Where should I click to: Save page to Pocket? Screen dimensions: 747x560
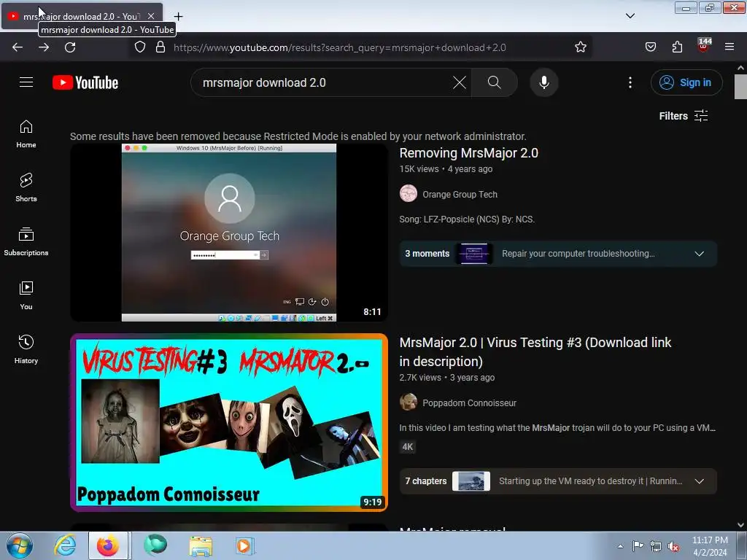(650, 47)
